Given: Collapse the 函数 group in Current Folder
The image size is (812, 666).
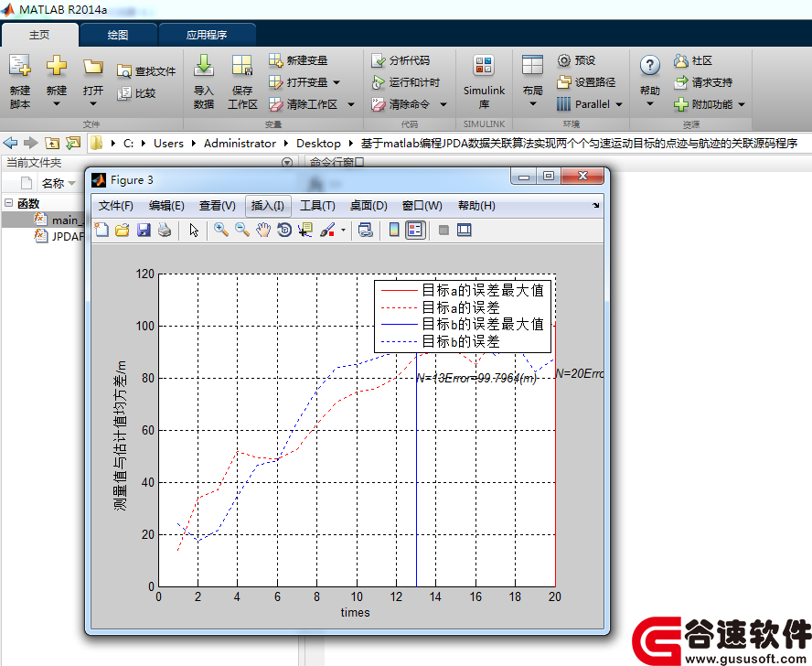Looking at the screenshot, I should click(9, 203).
